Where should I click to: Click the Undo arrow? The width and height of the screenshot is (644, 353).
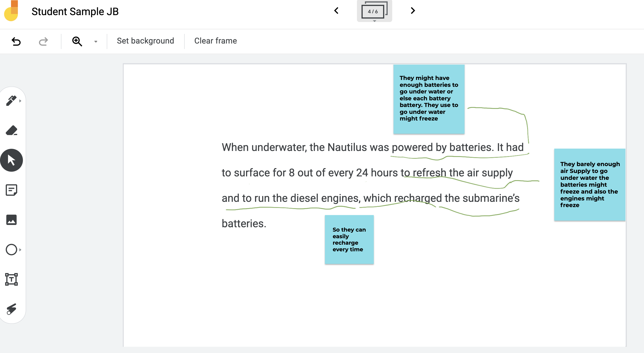tap(16, 41)
